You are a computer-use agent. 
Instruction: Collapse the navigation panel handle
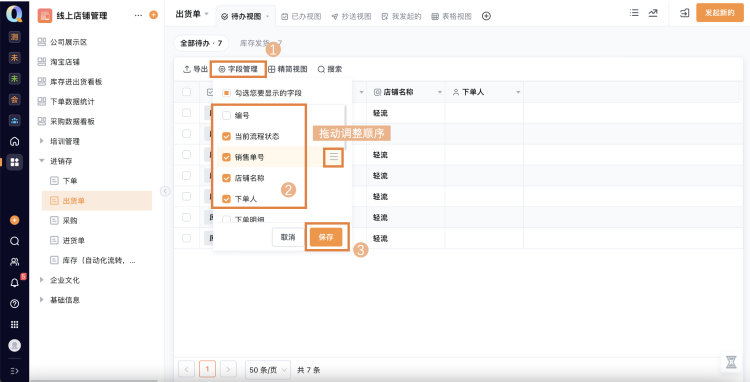tap(165, 191)
